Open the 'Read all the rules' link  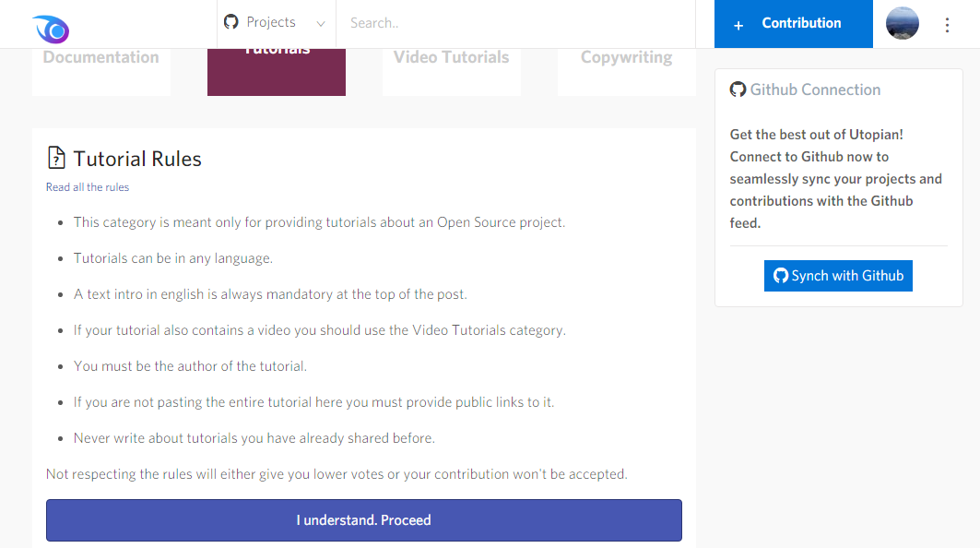pyautogui.click(x=88, y=187)
